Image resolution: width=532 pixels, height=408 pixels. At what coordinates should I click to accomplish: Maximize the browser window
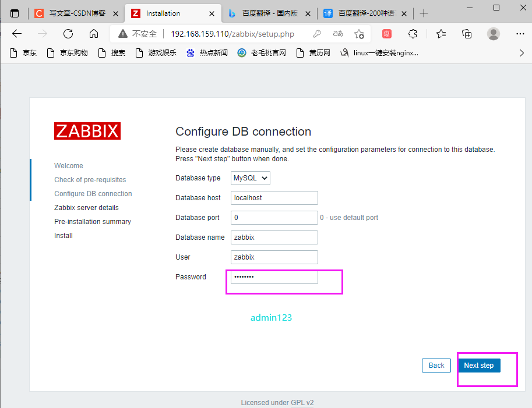(x=496, y=8)
